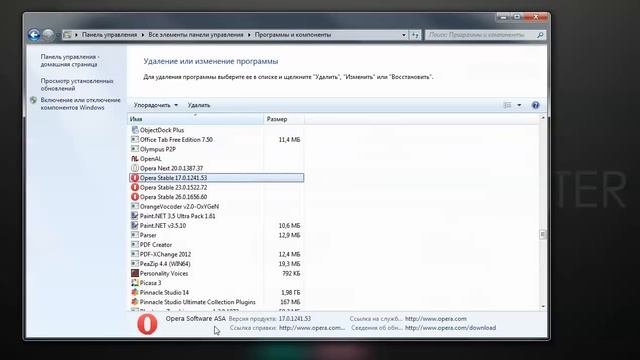Screen dimensions: 640x360
Task: Open the view options dropdown arrow
Action: click(519, 105)
